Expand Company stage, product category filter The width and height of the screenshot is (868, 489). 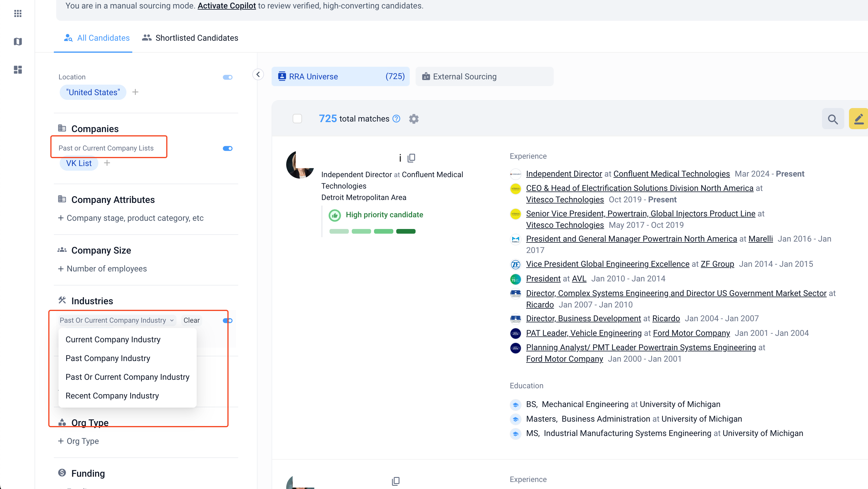tap(131, 218)
